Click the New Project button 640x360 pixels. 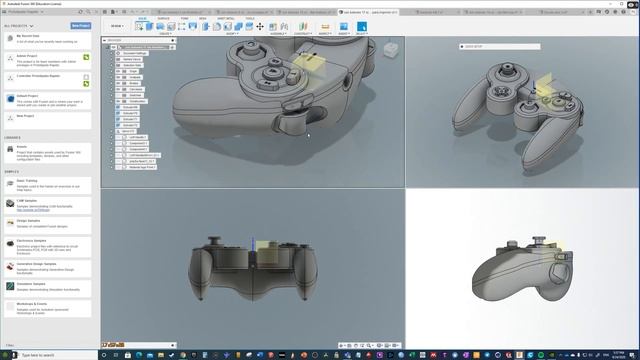[81, 26]
